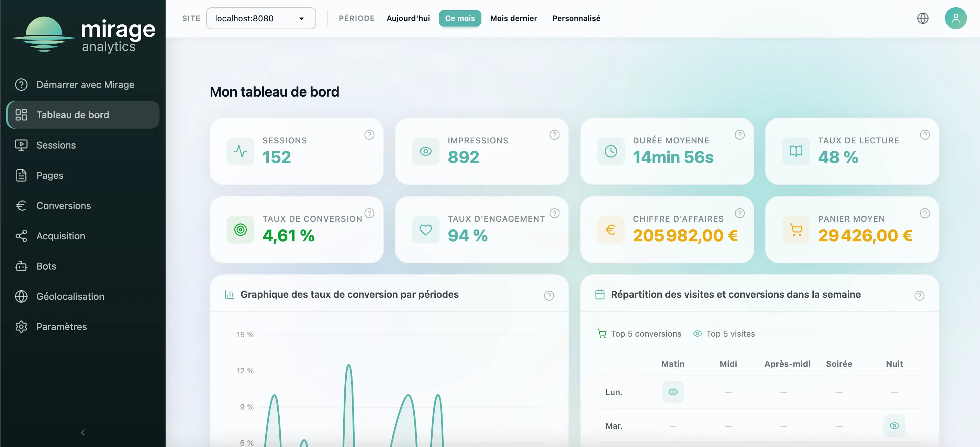Screen dimensions: 980x447
Task: Open the user profile avatar menu
Action: coord(956,18)
